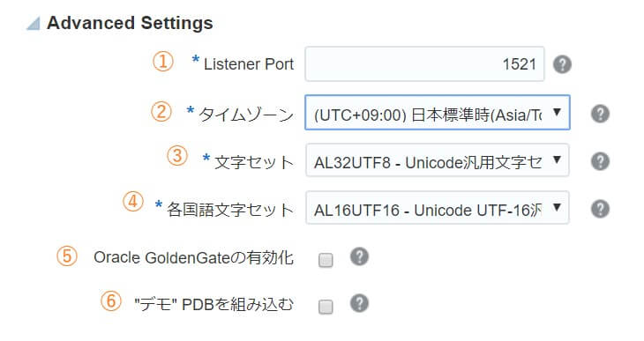
Task: Click the help icon for "デモ" PDBを組み込む
Action: tap(359, 304)
